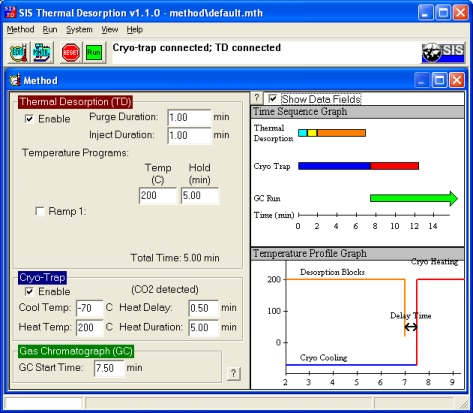Click the Inject Duration field
The width and height of the screenshot is (473, 413).
coord(189,135)
